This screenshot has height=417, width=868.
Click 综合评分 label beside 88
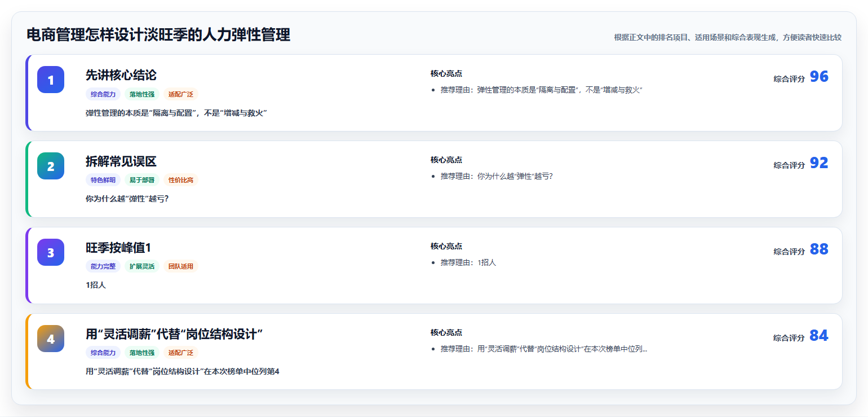789,252
